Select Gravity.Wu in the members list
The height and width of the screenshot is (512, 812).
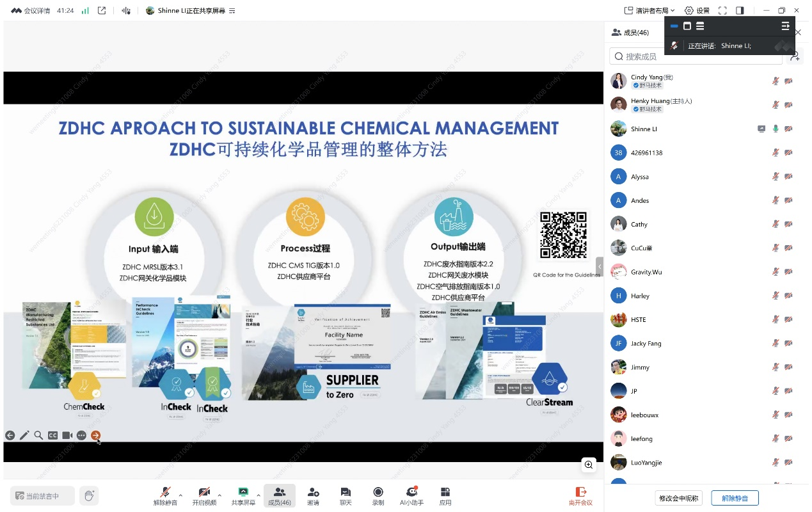point(707,272)
